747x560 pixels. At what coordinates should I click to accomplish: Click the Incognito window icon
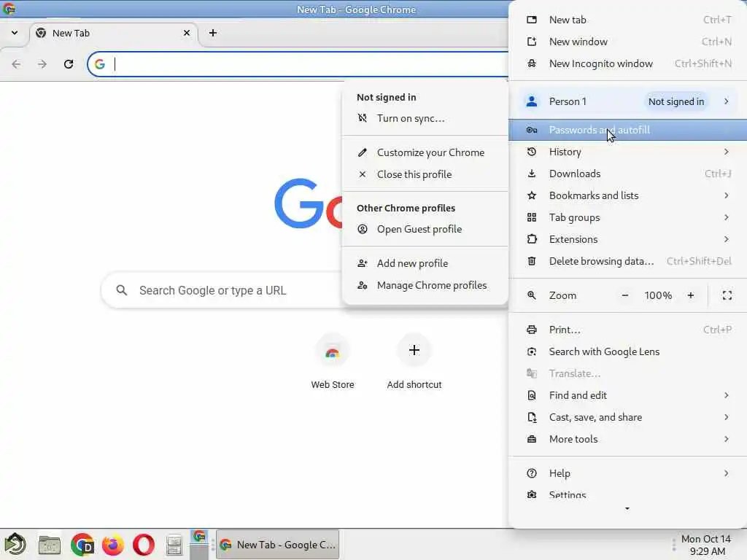pos(532,63)
